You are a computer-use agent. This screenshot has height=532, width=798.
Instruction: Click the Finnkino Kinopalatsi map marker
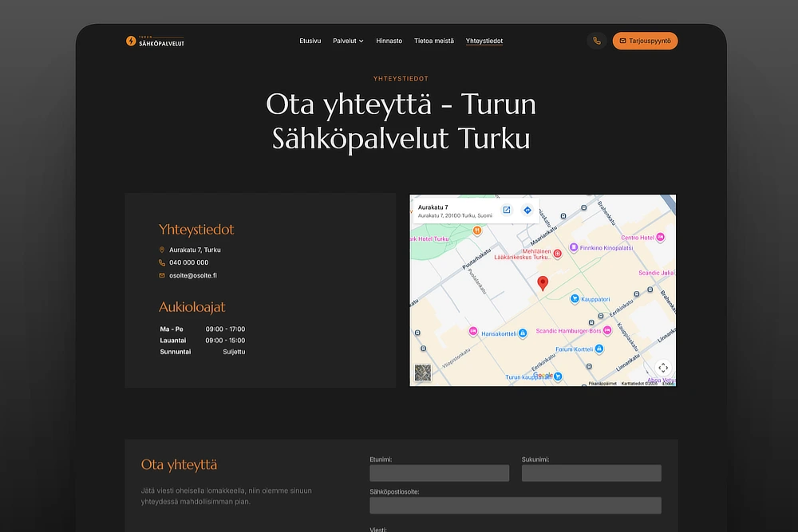tap(574, 247)
